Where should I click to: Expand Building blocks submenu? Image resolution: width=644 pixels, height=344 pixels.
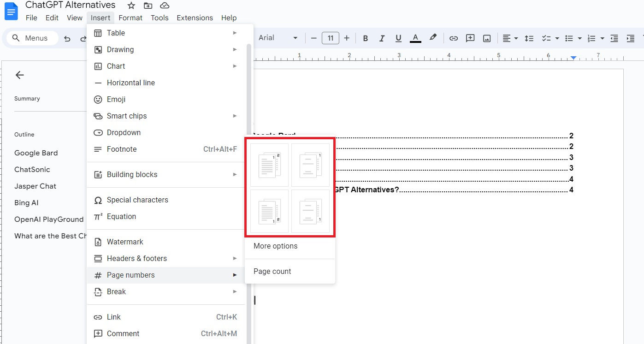click(166, 174)
